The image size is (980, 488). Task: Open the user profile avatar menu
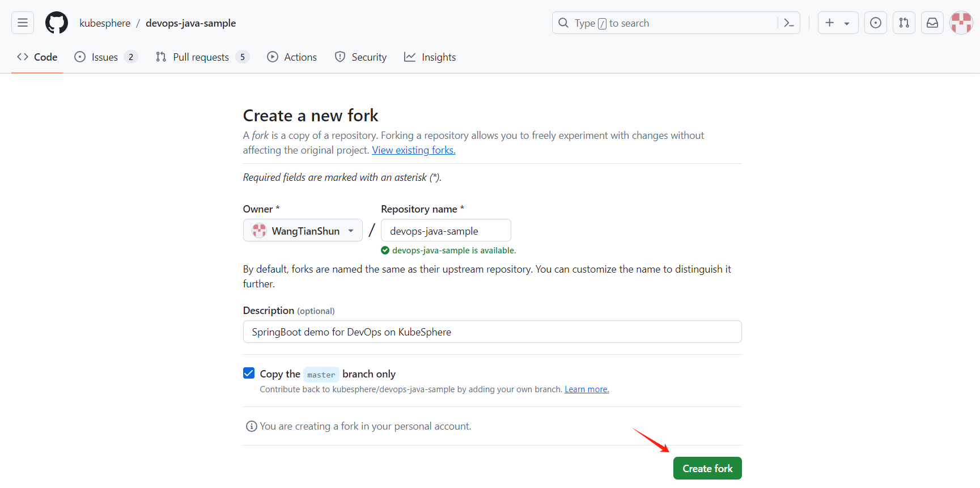point(961,23)
